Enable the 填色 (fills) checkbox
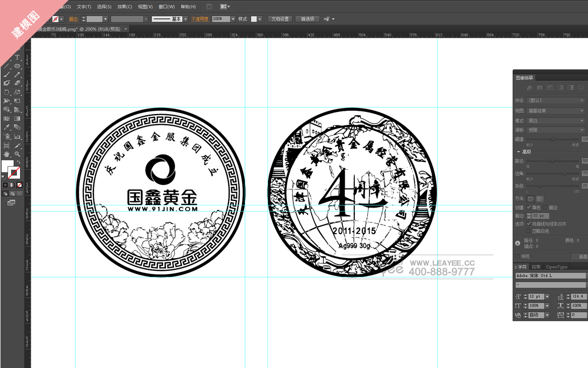This screenshot has width=588, height=368. [x=529, y=208]
